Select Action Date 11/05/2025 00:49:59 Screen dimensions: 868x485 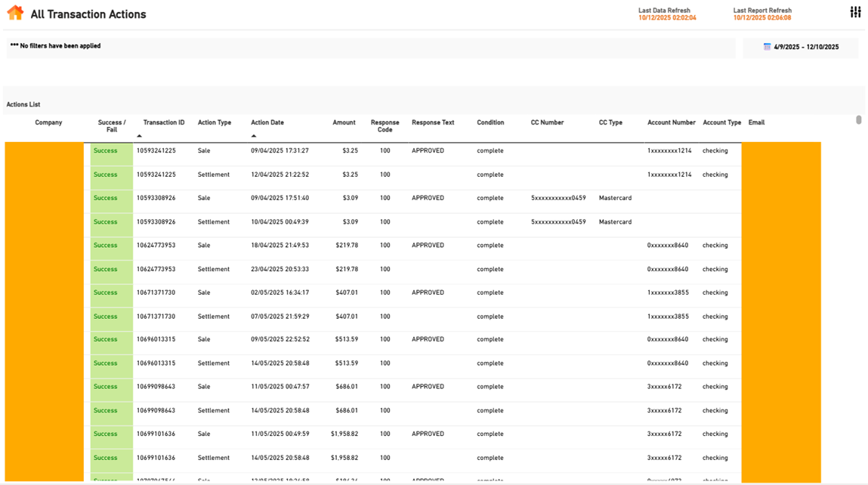280,434
